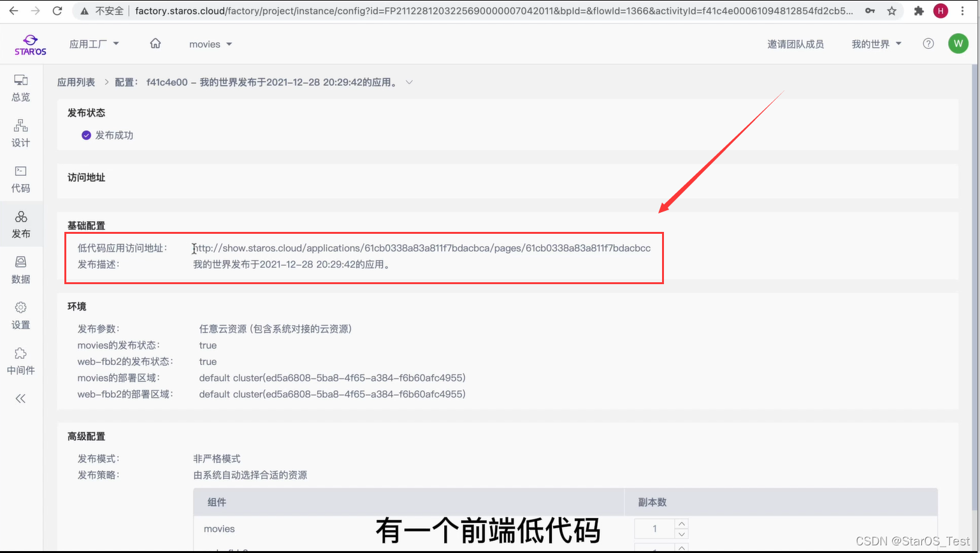Bookmark this page with the star
This screenshot has height=553, width=980.
pos(891,11)
